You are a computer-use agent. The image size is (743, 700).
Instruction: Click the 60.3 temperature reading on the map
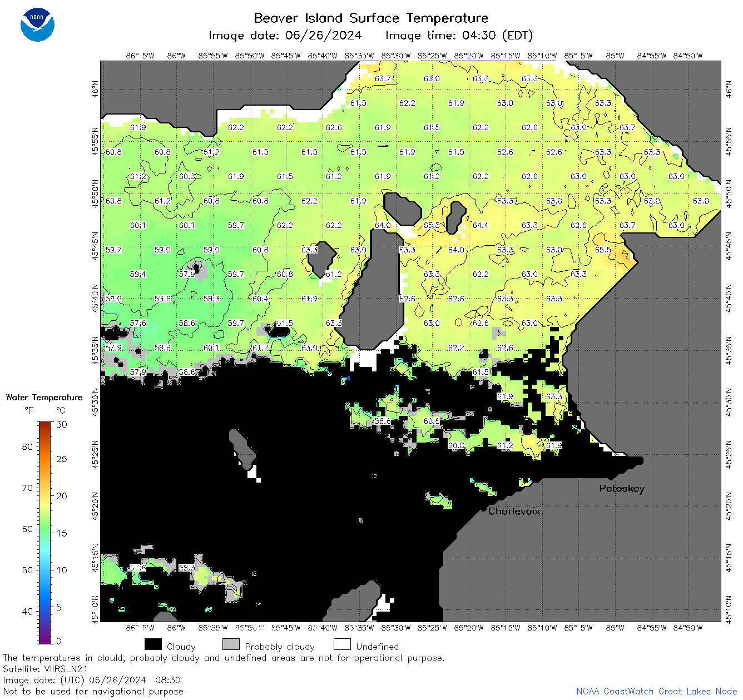coord(187,176)
